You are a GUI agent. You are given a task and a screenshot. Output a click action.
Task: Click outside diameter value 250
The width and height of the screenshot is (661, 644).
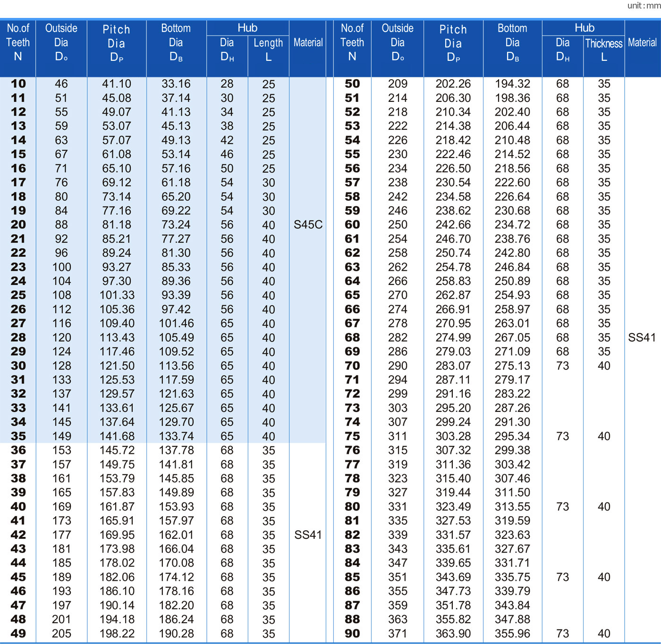point(398,225)
